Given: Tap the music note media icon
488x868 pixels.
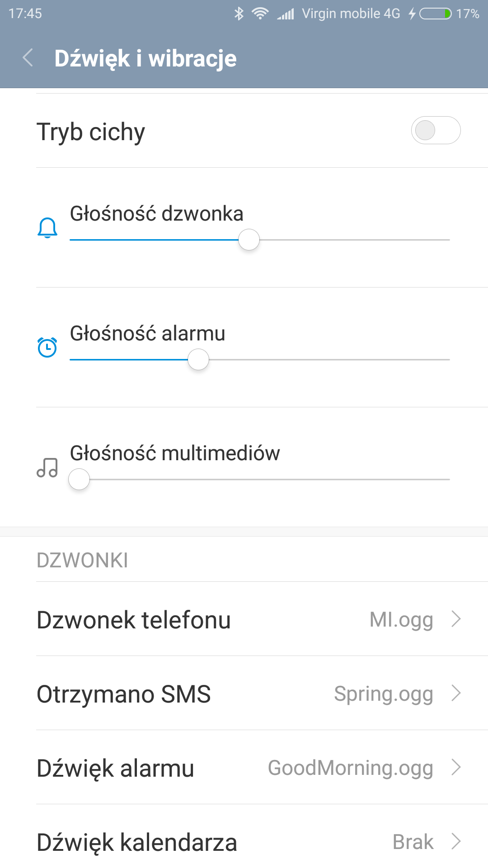Looking at the screenshot, I should pyautogui.click(x=47, y=467).
